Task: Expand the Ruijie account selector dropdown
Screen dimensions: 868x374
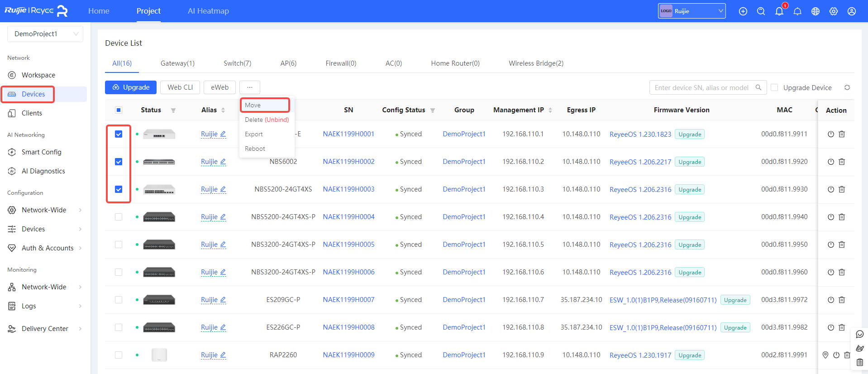Action: tap(692, 11)
